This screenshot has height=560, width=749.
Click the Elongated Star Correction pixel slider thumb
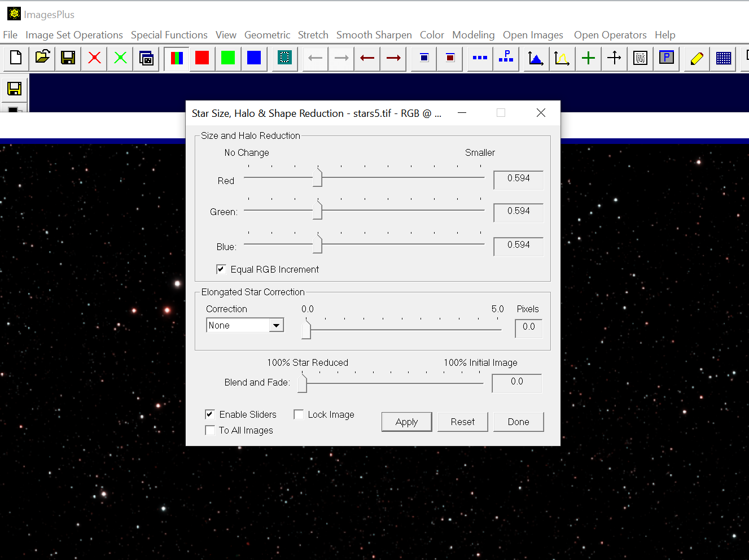[x=306, y=330]
